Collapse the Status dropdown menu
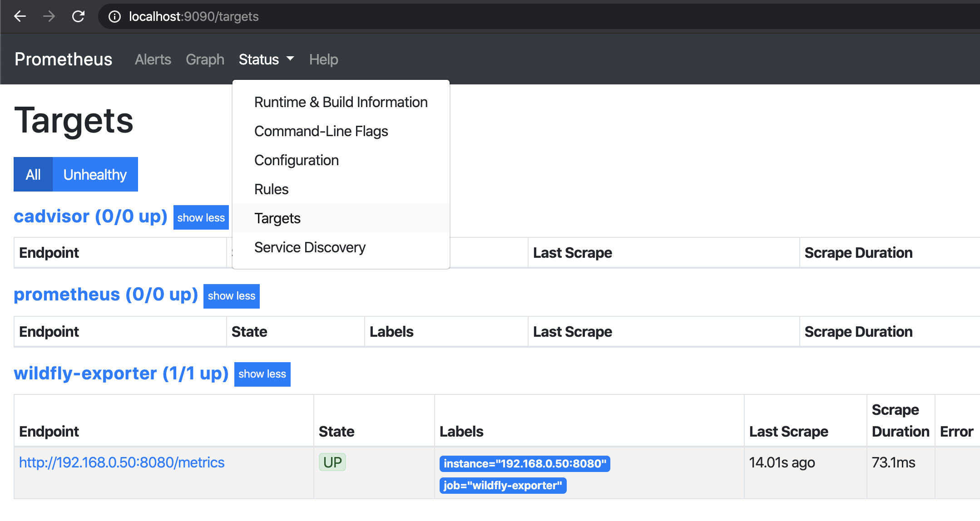Screen dimensions: 980x521 (266, 59)
